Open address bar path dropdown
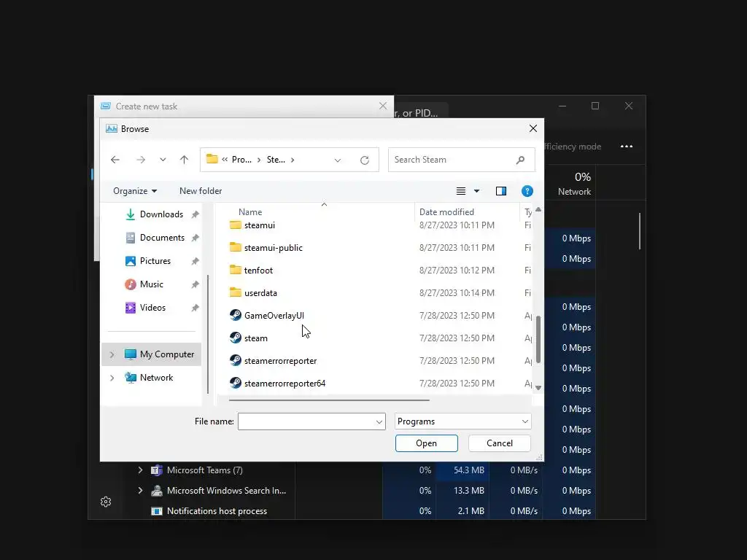The width and height of the screenshot is (747, 560). click(x=338, y=160)
